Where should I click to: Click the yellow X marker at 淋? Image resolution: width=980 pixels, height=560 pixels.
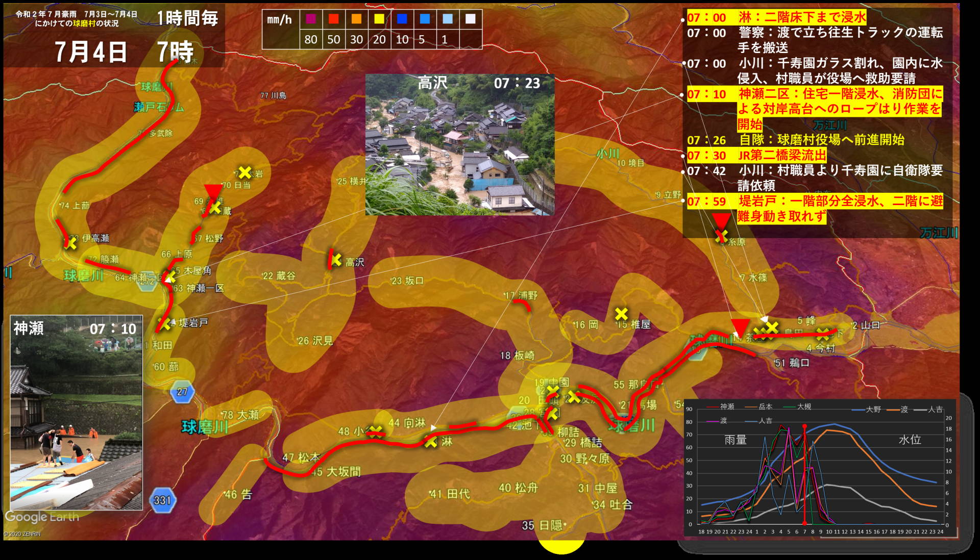[431, 442]
